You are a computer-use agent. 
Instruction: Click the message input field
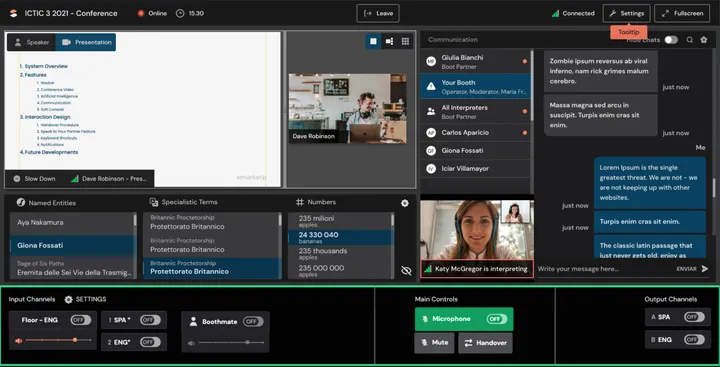(604, 269)
